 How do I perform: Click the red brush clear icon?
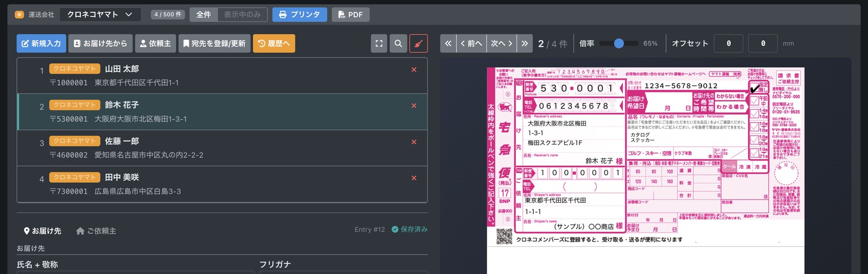pyautogui.click(x=418, y=43)
